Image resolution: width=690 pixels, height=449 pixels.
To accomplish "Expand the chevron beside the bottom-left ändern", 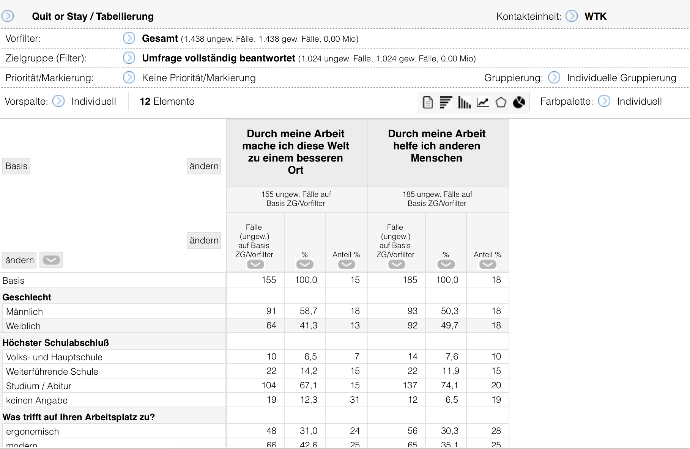I will click(x=51, y=260).
